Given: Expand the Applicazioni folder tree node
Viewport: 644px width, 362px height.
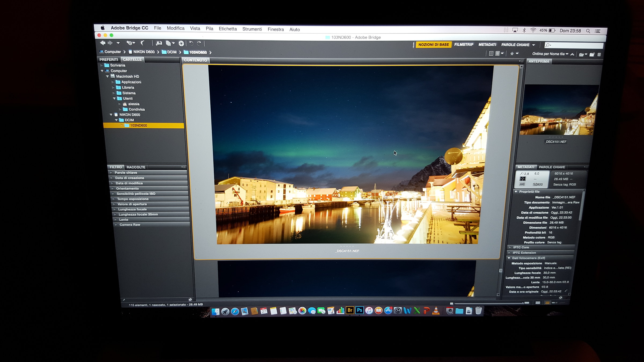Looking at the screenshot, I should tap(113, 82).
